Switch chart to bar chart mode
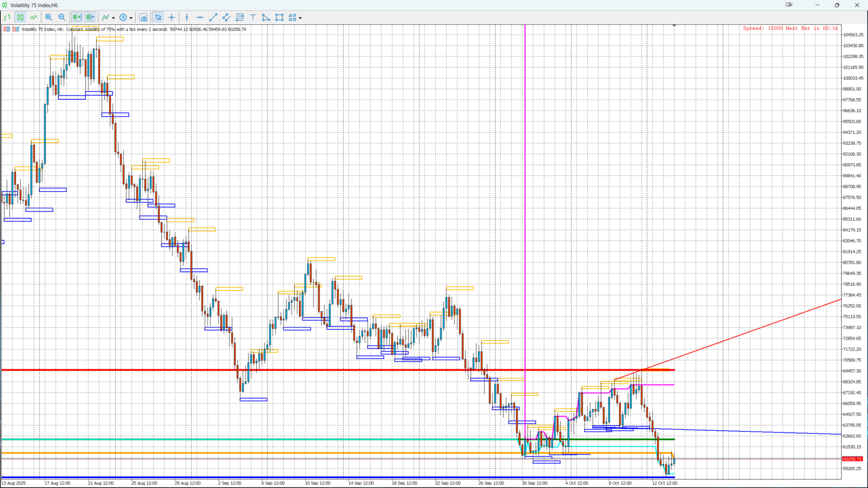868x488 pixels. click(7, 17)
